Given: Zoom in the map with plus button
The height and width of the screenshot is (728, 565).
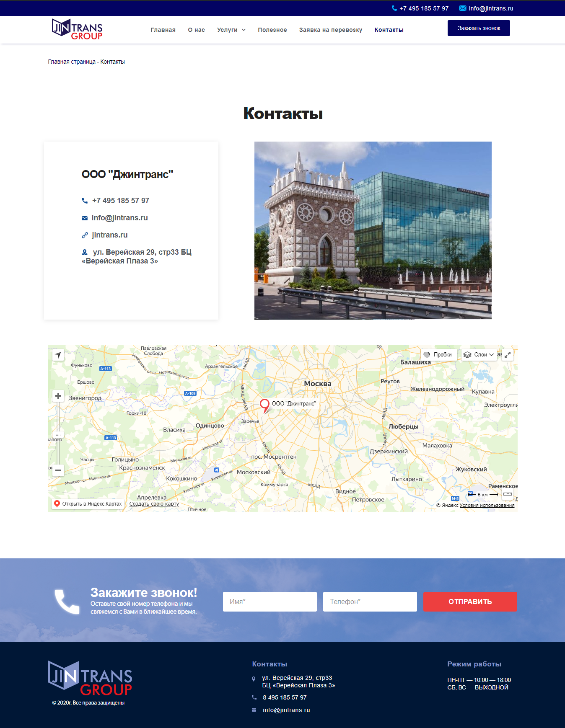Looking at the screenshot, I should pos(58,396).
